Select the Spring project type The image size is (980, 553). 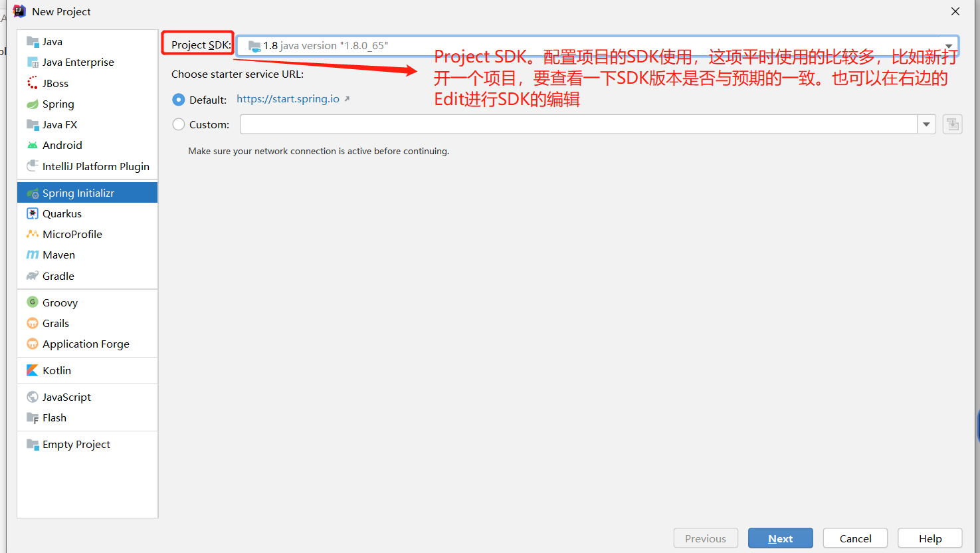pyautogui.click(x=56, y=104)
